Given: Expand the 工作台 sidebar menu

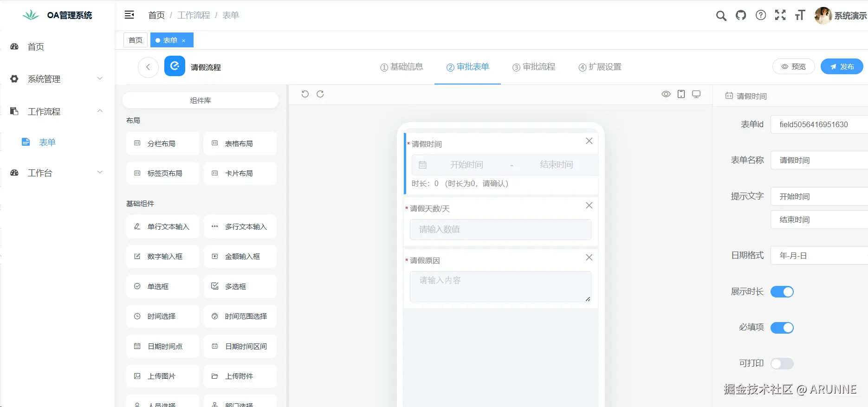Looking at the screenshot, I should pos(57,173).
